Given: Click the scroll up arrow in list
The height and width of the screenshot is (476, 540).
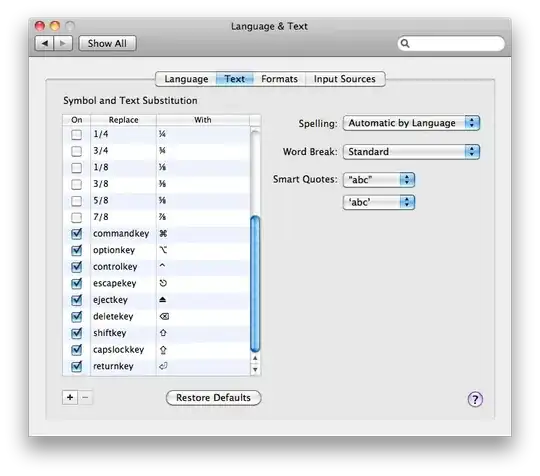Looking at the screenshot, I should point(255,358).
